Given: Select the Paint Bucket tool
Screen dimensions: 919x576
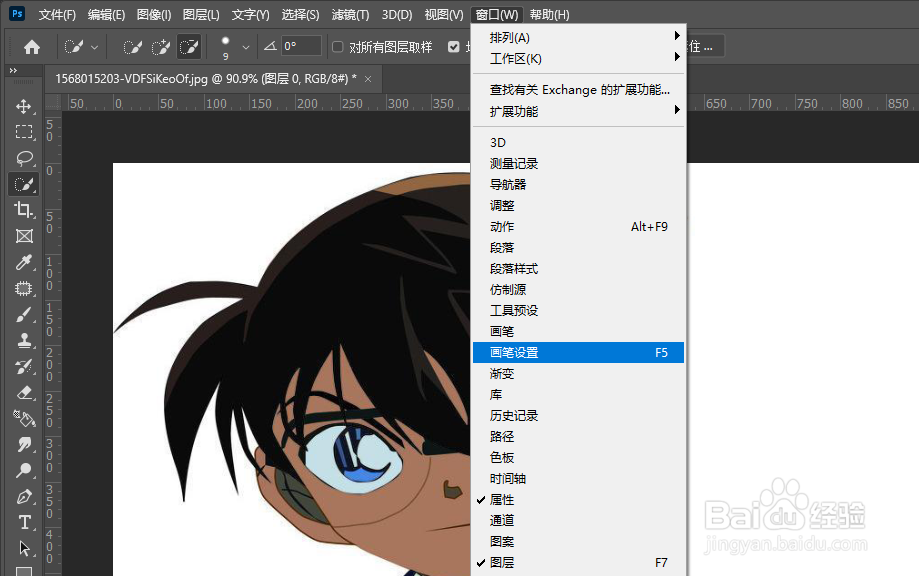Looking at the screenshot, I should click(x=24, y=418).
